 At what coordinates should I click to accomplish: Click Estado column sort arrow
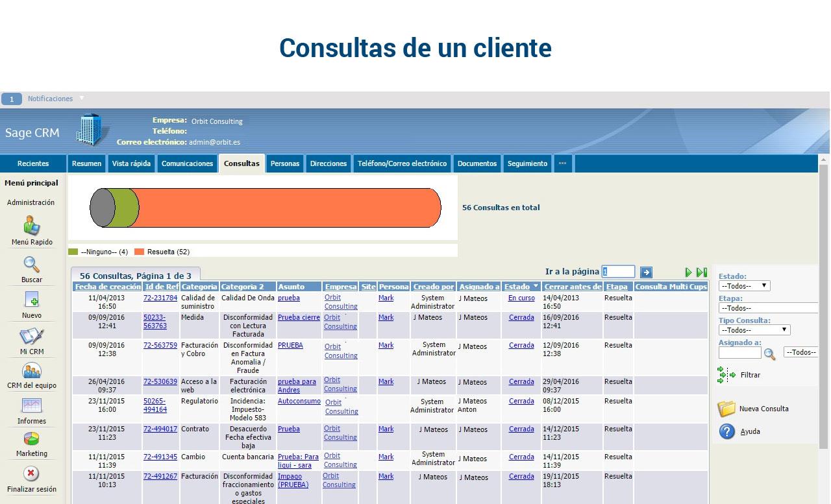536,286
